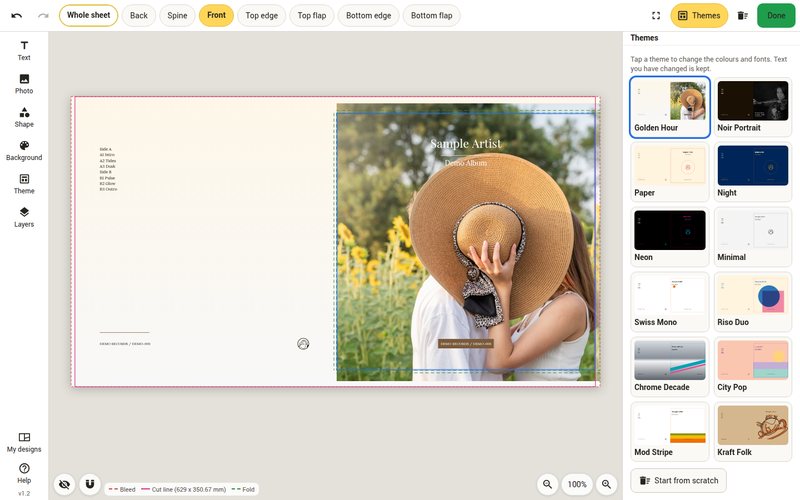The image size is (800, 500).
Task: Click the redo arrow icon
Action: point(43,16)
